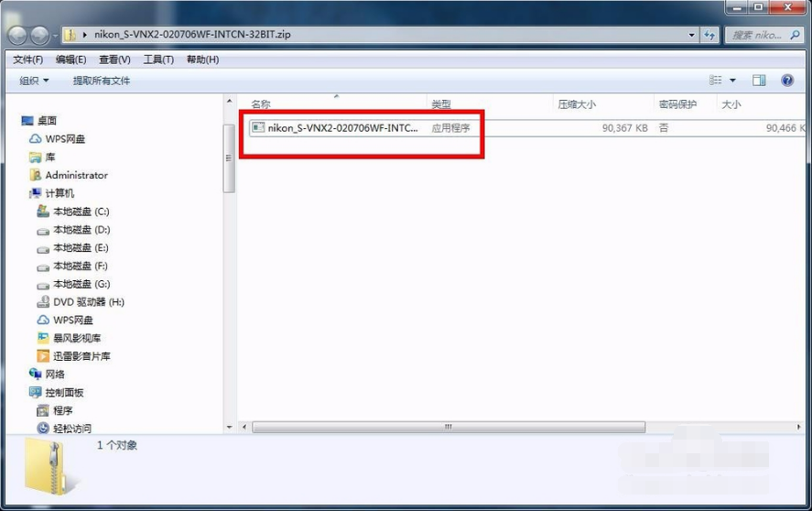Expand address bar history dropdown arrow

692,35
